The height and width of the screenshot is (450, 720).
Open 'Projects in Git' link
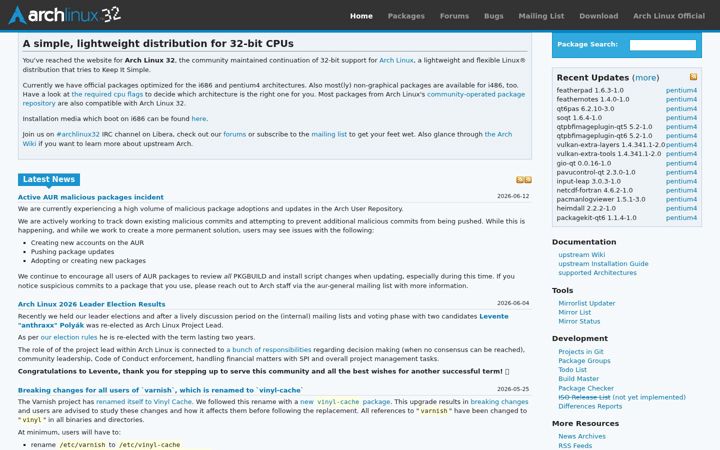click(x=581, y=352)
